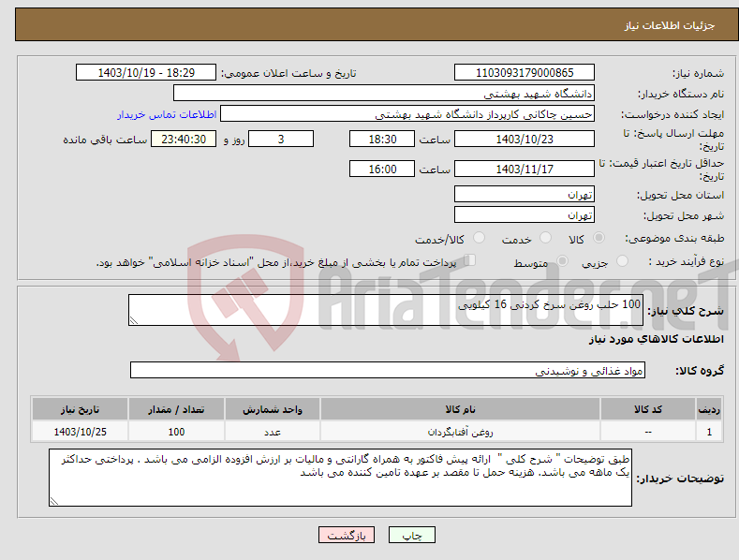This screenshot has height=560, width=739.
Task: Click the date cell 1403/10/25
Action: [x=81, y=432]
